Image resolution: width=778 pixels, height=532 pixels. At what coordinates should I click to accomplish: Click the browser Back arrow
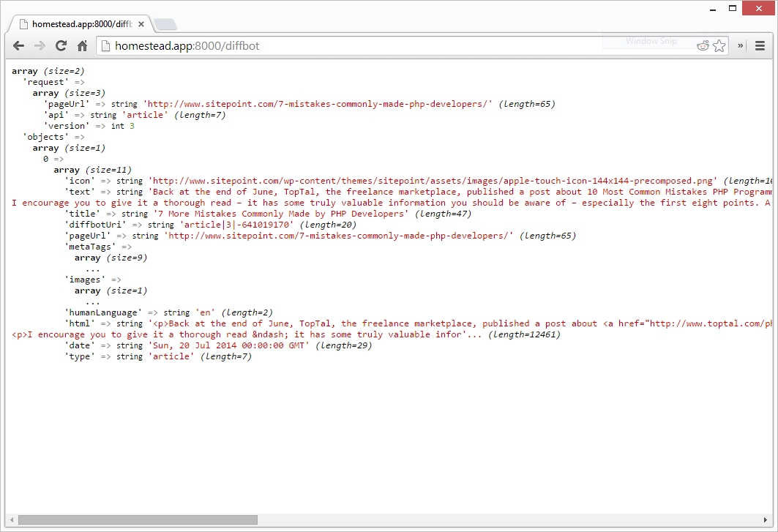(x=18, y=45)
